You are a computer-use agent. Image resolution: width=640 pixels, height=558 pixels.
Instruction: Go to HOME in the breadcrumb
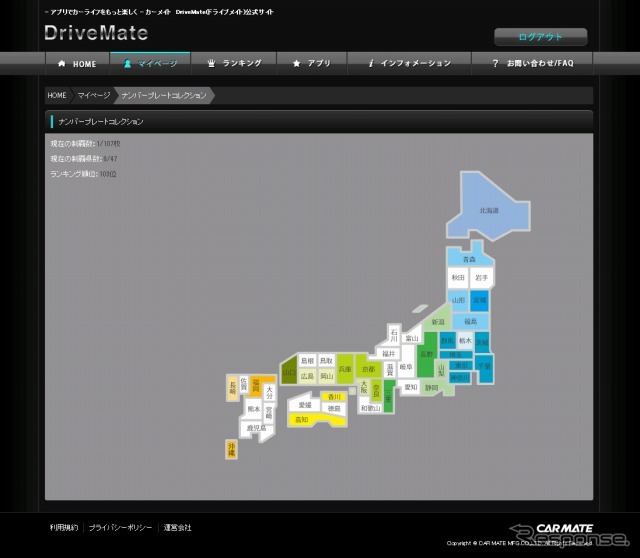[x=57, y=96]
